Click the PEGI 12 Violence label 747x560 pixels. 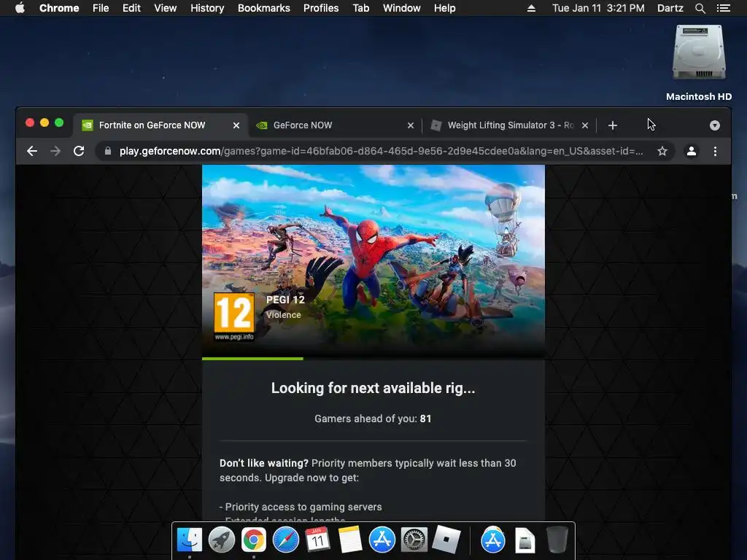[x=285, y=307]
